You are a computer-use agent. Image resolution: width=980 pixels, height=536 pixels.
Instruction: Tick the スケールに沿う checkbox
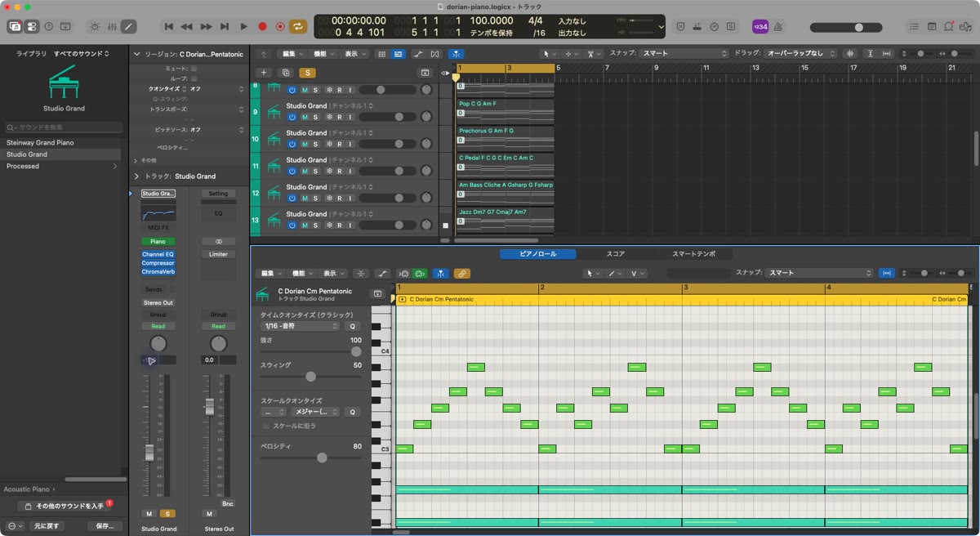[265, 426]
